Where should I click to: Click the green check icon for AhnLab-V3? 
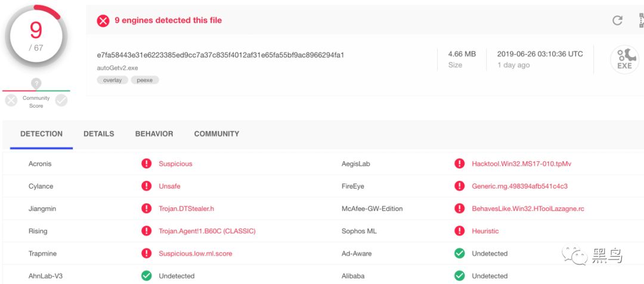tap(146, 276)
